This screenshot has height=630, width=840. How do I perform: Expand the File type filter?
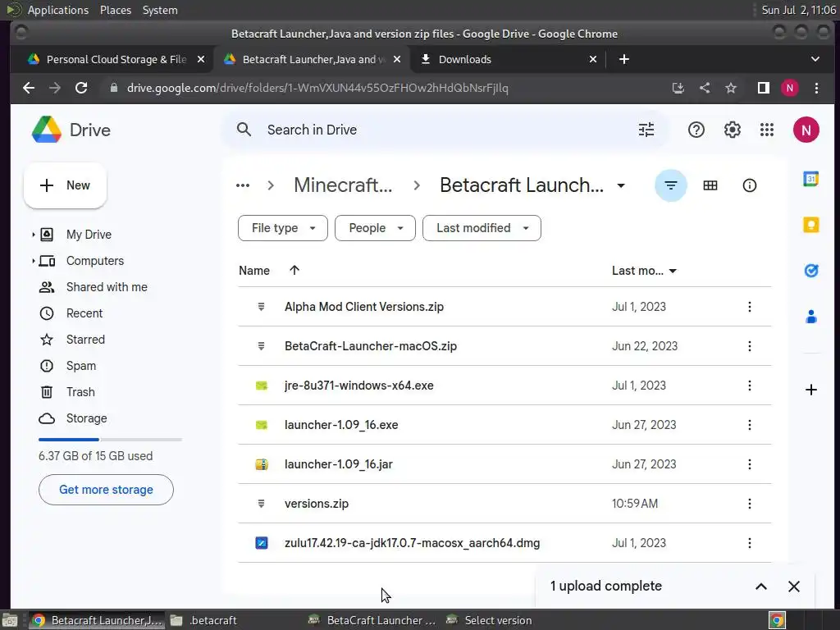click(x=283, y=228)
